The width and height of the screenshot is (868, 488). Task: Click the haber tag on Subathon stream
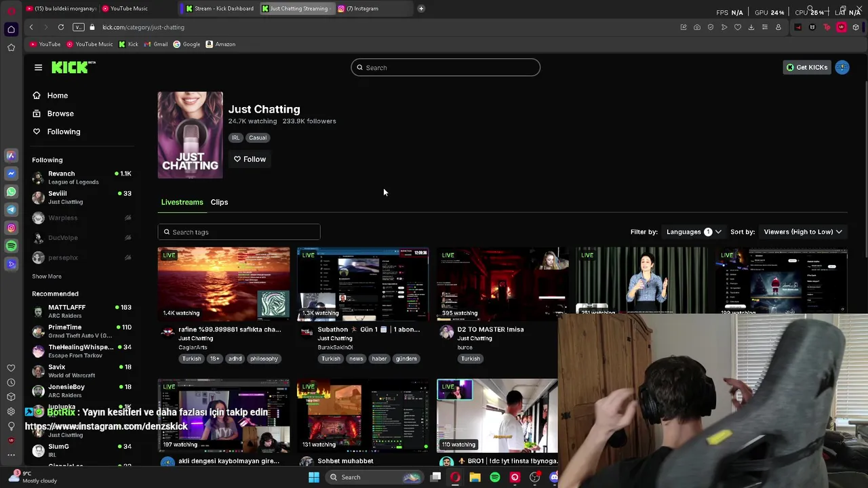[379, 359]
